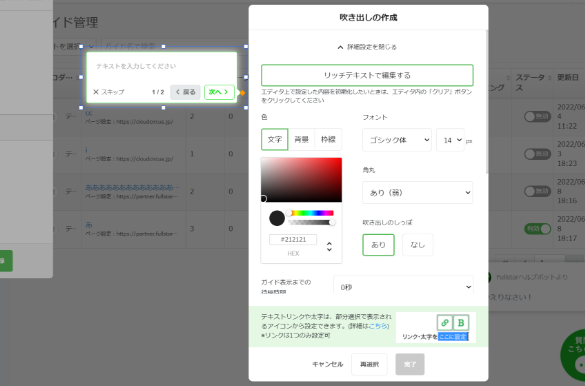Click the rainbow hue slider
Viewport: 585px width, 386px height.
(311, 213)
